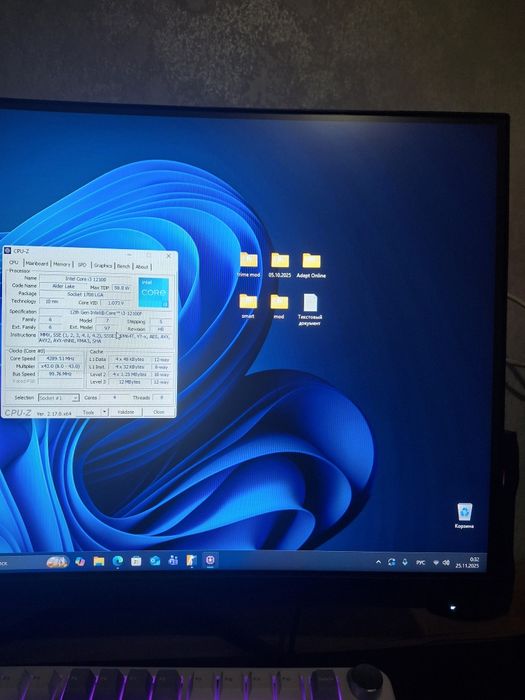Open the SPD tab
Viewport: 525px width, 700px height.
pyautogui.click(x=82, y=265)
